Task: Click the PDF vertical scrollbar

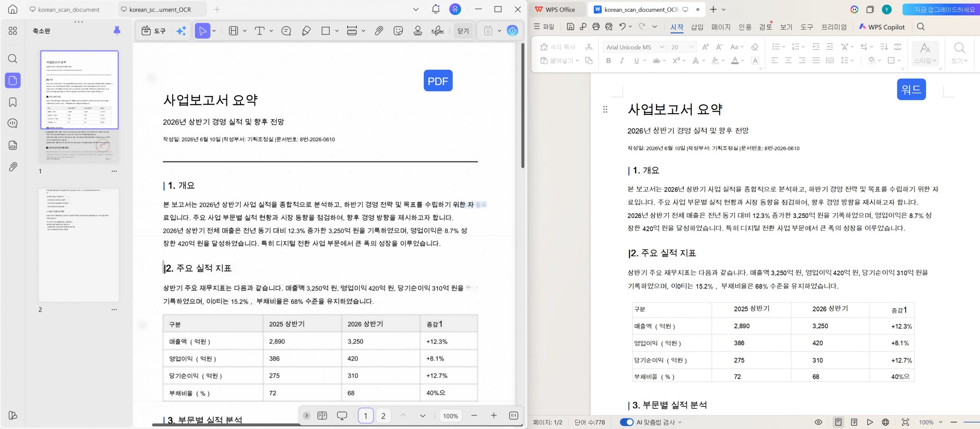Action: [523, 106]
